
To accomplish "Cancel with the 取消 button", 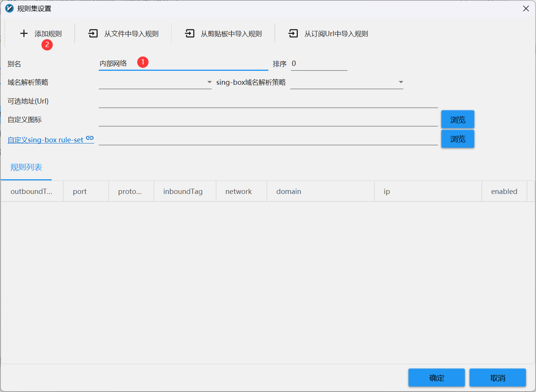I will pyautogui.click(x=498, y=378).
